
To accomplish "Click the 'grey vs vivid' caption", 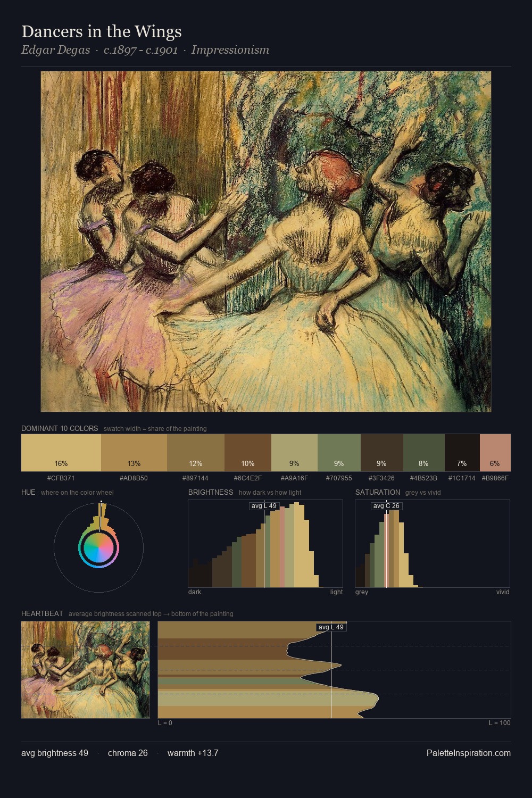I will [x=423, y=493].
